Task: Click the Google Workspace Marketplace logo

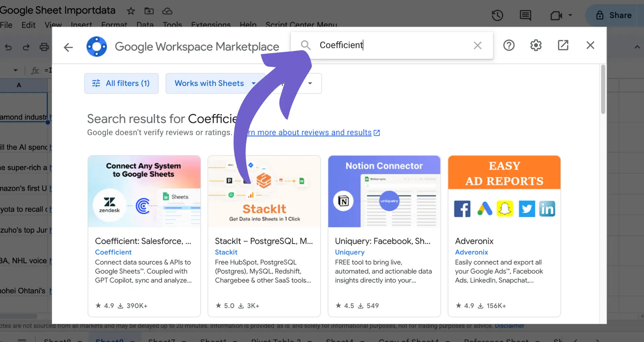Action: pos(97,47)
